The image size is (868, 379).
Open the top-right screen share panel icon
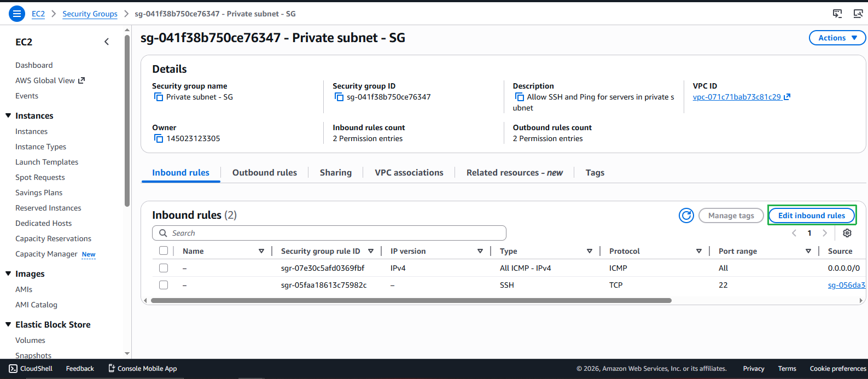pyautogui.click(x=837, y=14)
